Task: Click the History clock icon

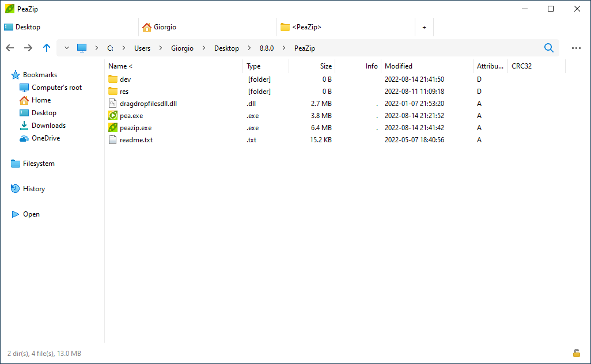Action: pos(15,188)
